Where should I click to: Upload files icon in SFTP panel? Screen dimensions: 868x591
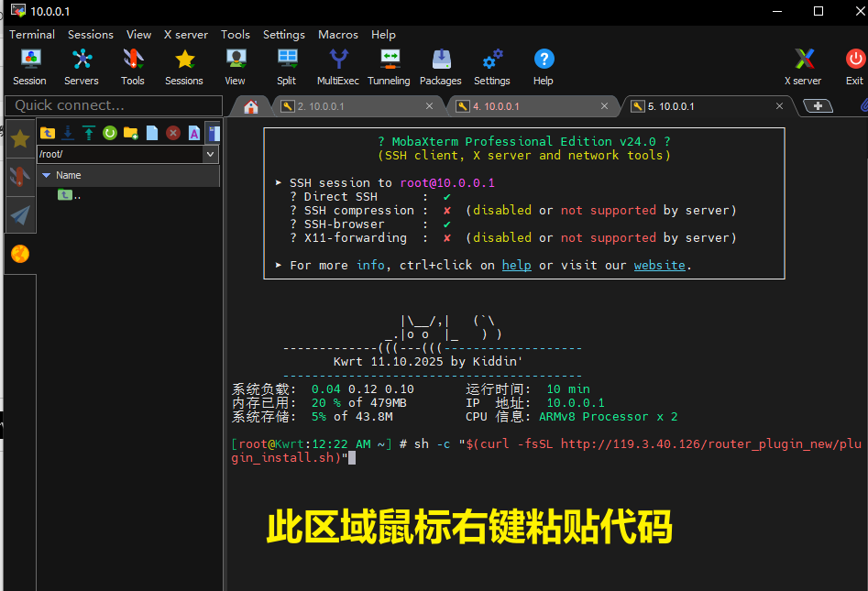point(89,133)
